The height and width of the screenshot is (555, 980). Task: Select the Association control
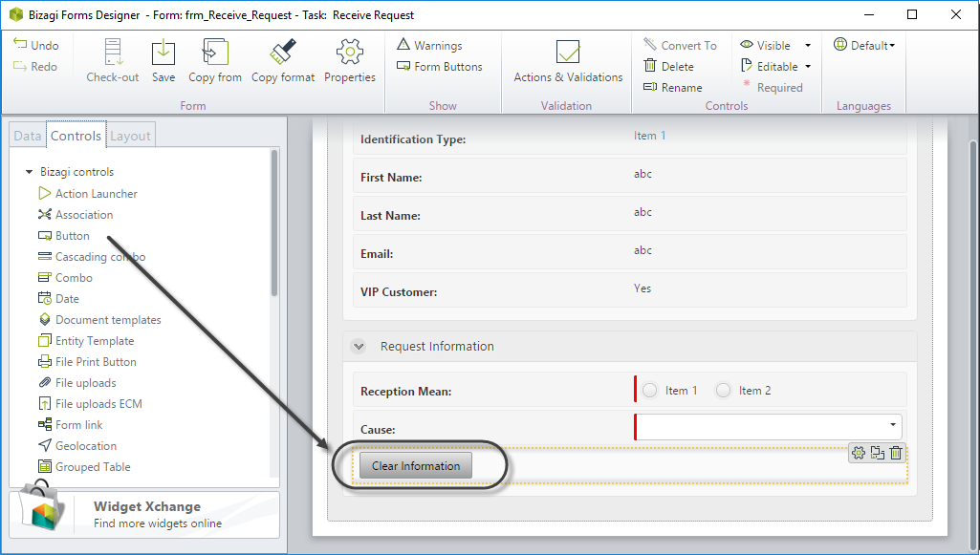[x=76, y=215]
